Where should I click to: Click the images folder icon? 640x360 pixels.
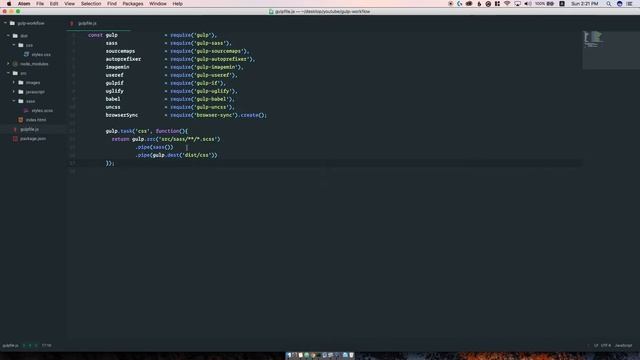tap(21, 82)
